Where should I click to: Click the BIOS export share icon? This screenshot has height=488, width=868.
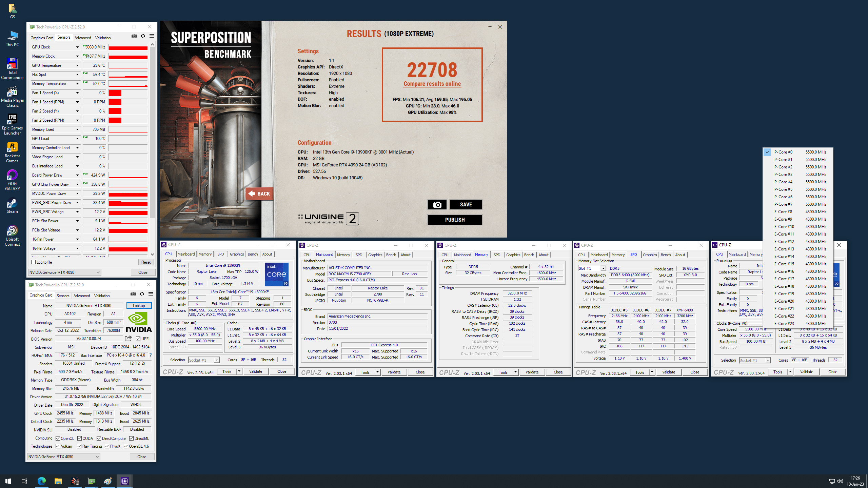coord(128,339)
